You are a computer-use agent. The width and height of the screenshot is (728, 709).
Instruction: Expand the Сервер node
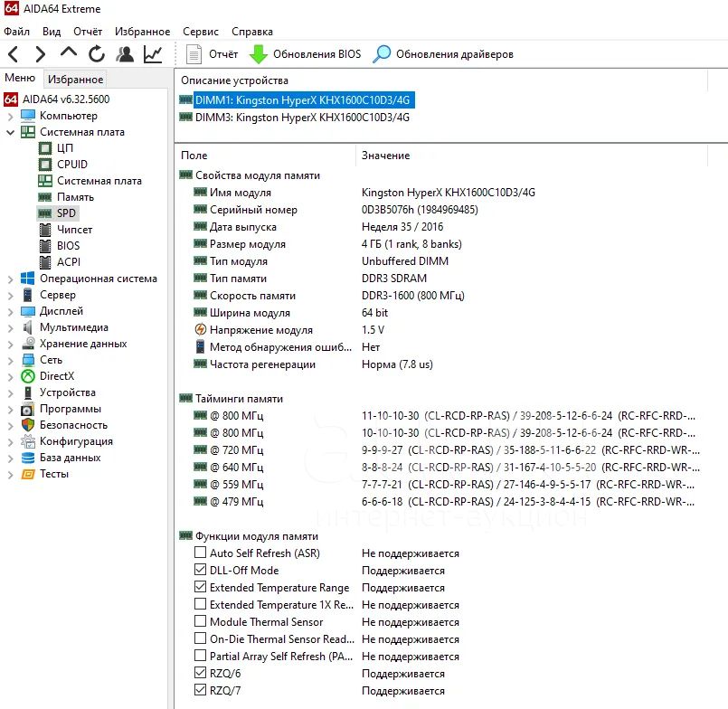11,296
